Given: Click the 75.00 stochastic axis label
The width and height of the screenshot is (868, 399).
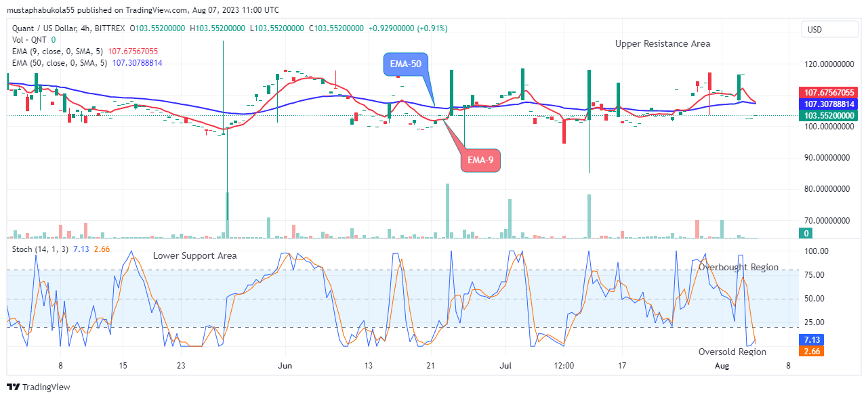Looking at the screenshot, I should click(814, 274).
